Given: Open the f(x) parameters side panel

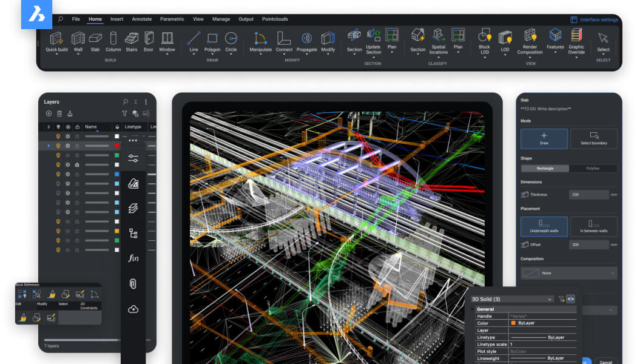Looking at the screenshot, I should [133, 258].
